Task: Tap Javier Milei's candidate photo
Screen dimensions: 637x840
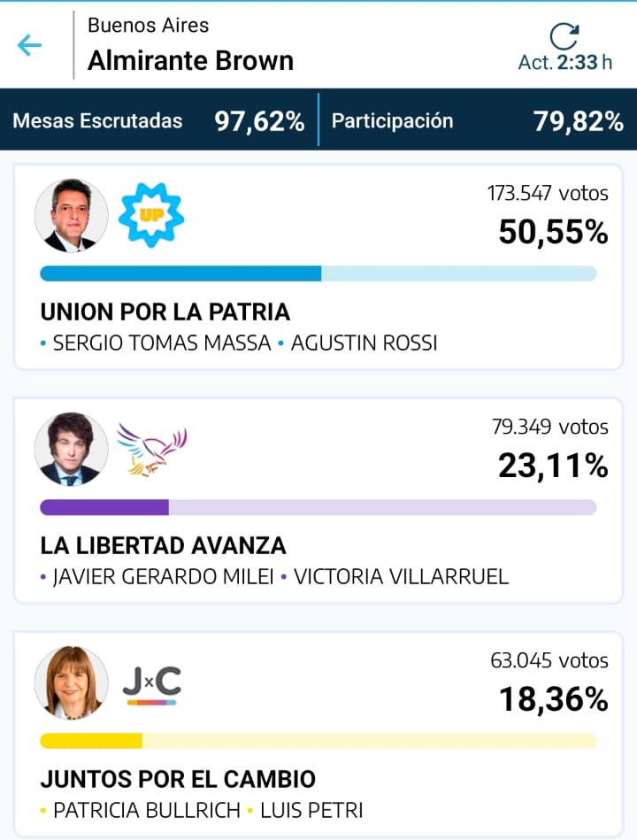Action: (71, 449)
